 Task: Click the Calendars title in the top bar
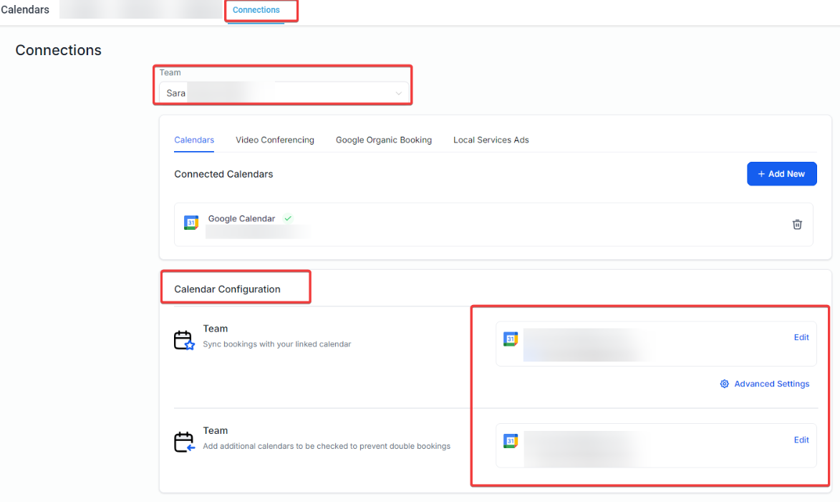pyautogui.click(x=25, y=10)
